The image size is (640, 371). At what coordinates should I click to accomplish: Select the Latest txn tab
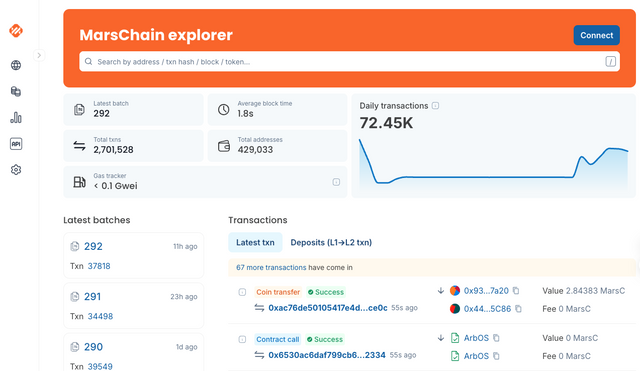(x=255, y=242)
